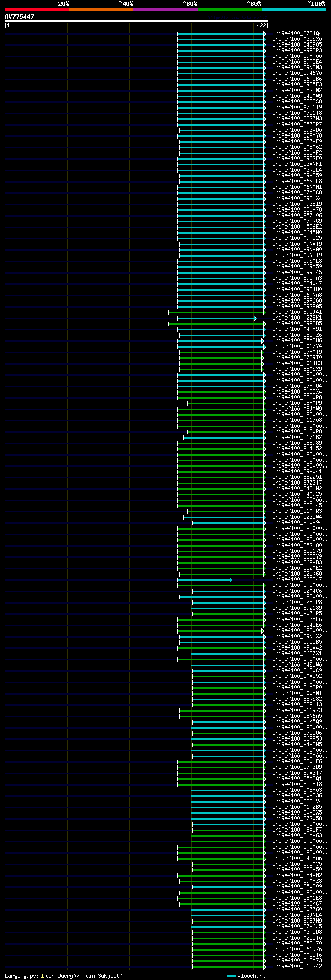Click the purple ~60% identity legend segment
The height and width of the screenshot is (980, 331).
pyautogui.click(x=165, y=9)
